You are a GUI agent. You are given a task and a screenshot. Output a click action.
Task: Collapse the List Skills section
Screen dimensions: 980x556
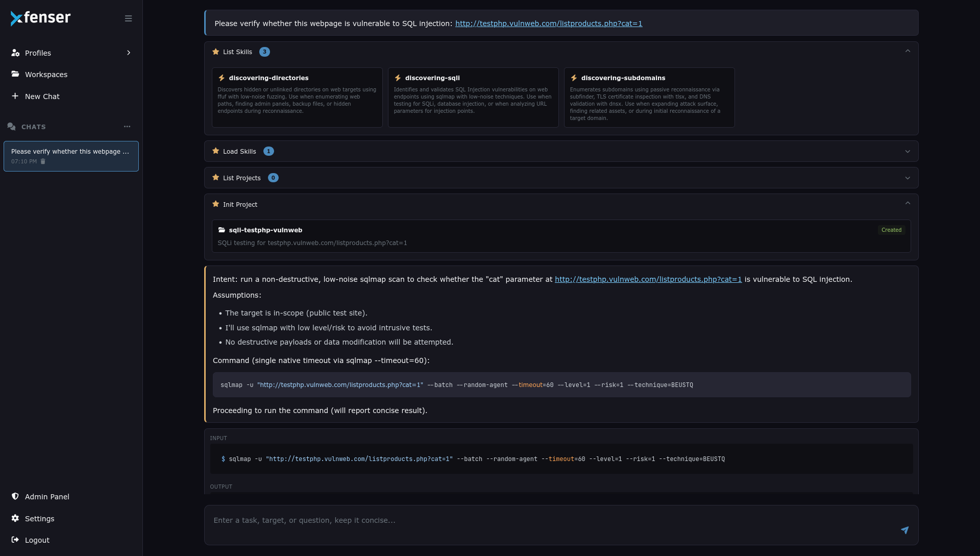(x=908, y=51)
